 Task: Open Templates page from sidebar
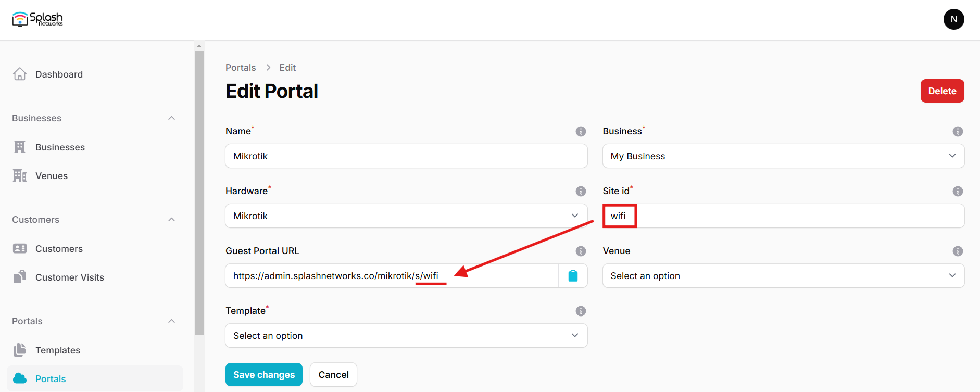pyautogui.click(x=95, y=350)
